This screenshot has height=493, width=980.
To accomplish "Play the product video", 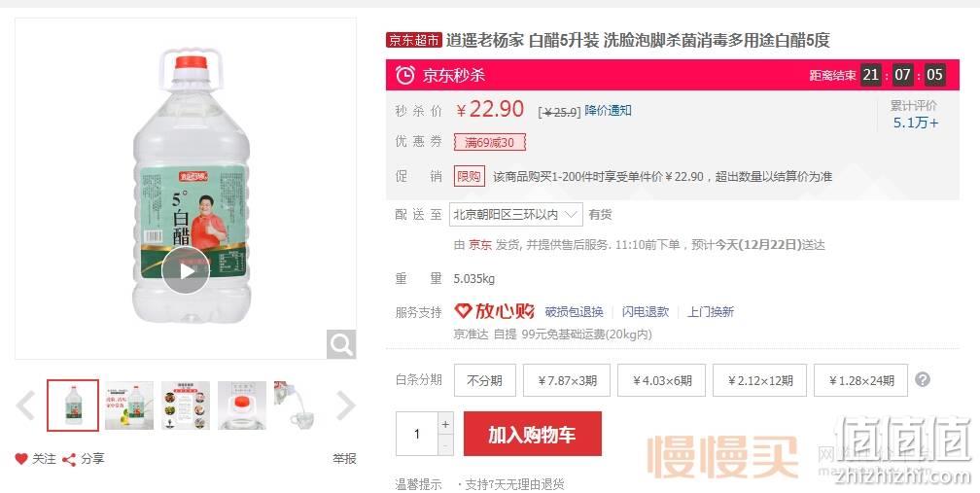I will [186, 270].
